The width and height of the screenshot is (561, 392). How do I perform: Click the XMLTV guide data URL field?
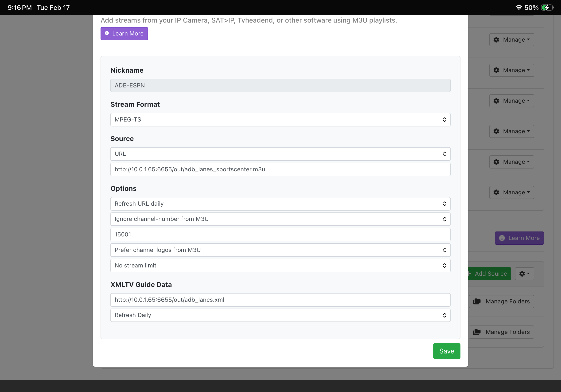[280, 300]
